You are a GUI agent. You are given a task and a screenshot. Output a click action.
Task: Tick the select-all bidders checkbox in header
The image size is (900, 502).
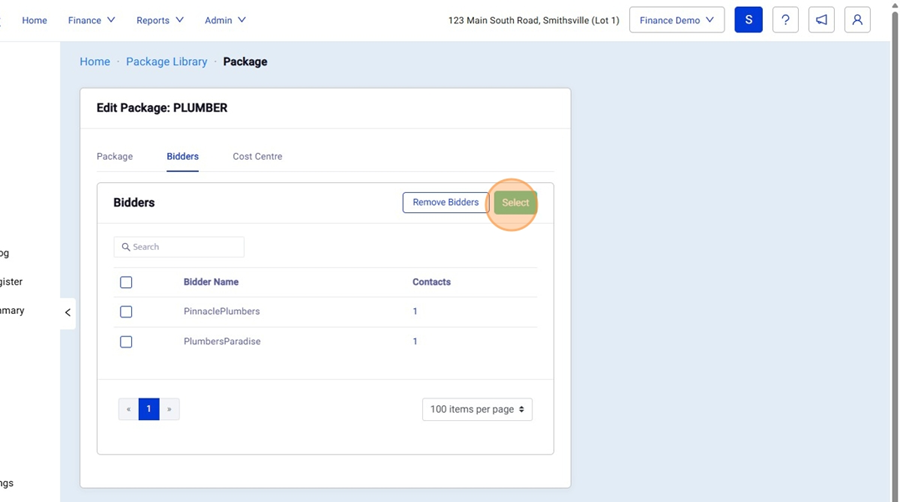126,282
